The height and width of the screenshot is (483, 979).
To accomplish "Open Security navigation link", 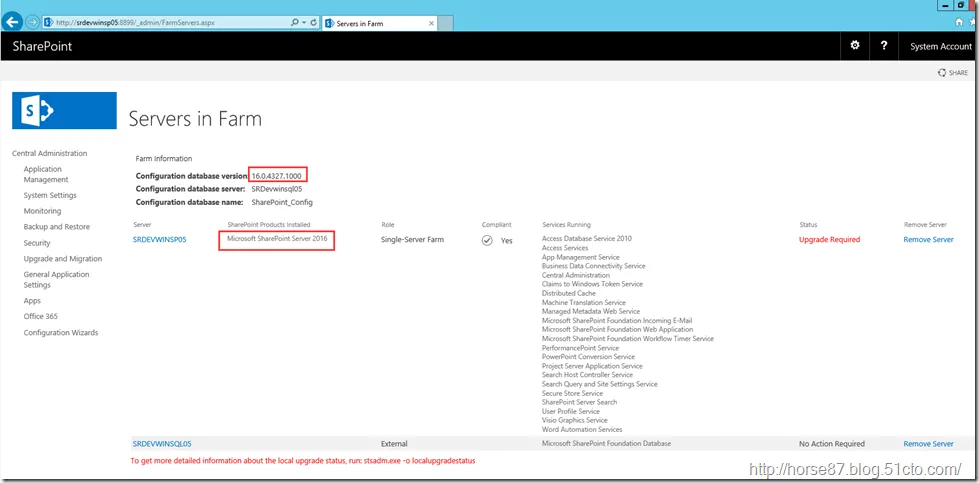I will [x=37, y=243].
